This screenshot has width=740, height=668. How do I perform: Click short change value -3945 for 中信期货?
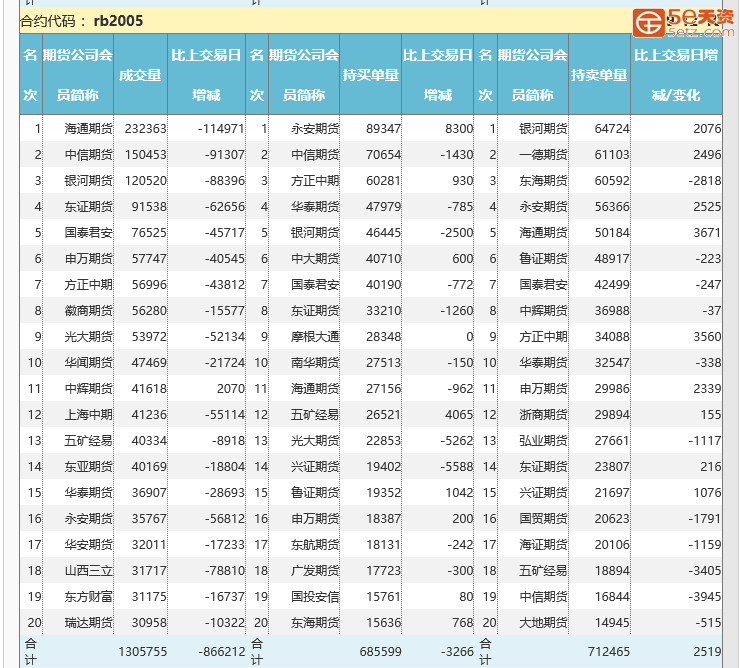click(x=705, y=596)
